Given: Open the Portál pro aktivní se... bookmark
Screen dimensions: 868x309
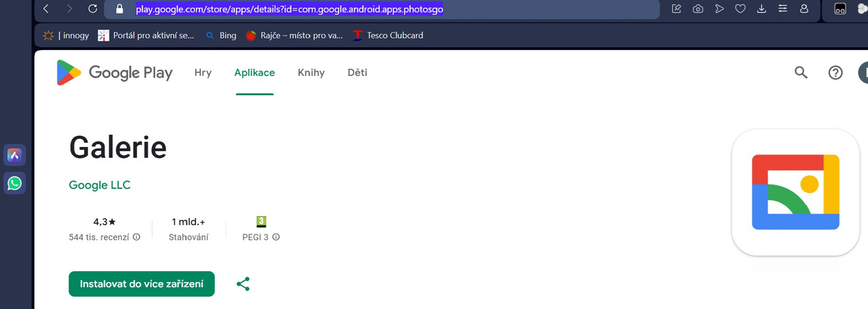Looking at the screenshot, I should coord(146,35).
